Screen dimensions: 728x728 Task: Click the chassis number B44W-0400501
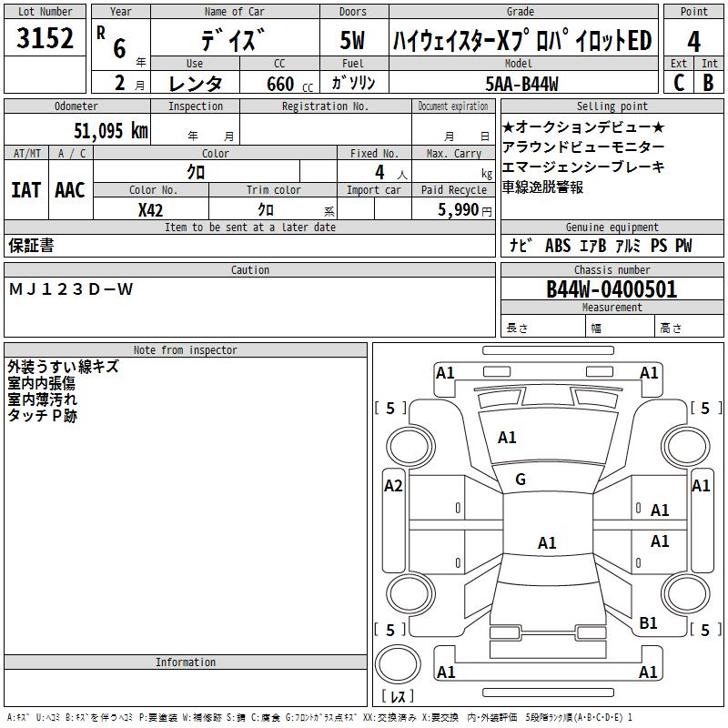point(612,289)
